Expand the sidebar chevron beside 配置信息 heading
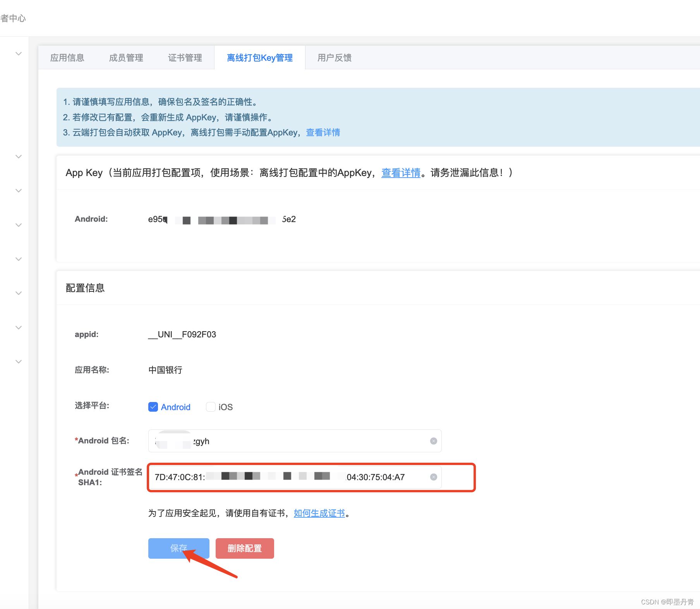 point(18,293)
